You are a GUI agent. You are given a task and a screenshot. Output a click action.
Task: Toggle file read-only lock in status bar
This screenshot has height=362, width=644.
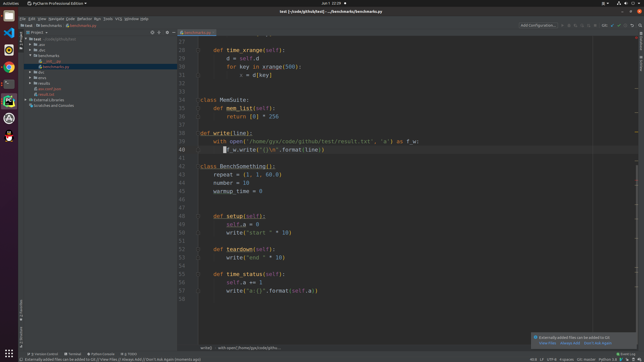627,359
